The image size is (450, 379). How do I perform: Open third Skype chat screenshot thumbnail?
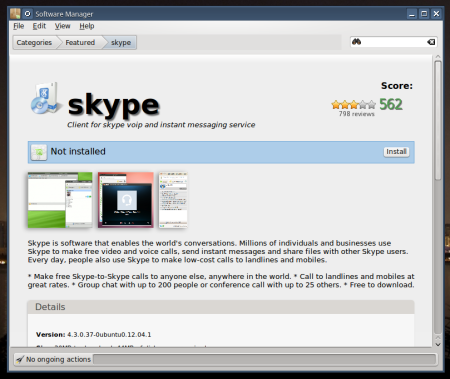click(x=173, y=200)
